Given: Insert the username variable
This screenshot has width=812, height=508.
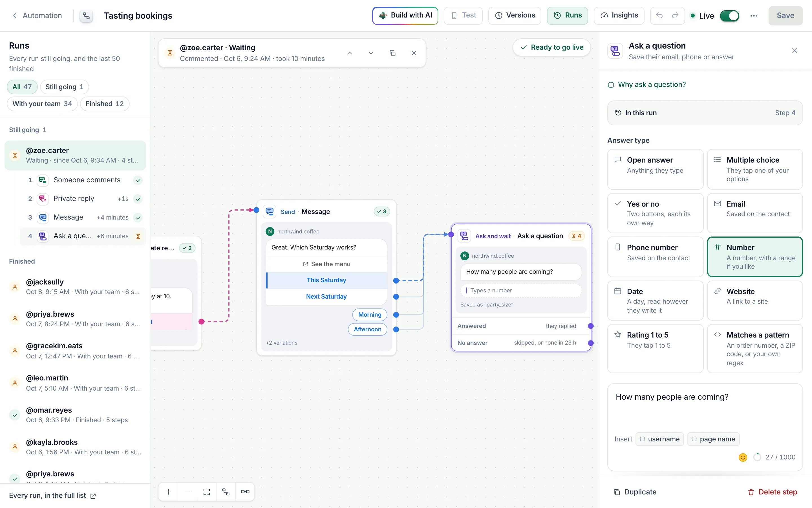Looking at the screenshot, I should pyautogui.click(x=660, y=439).
